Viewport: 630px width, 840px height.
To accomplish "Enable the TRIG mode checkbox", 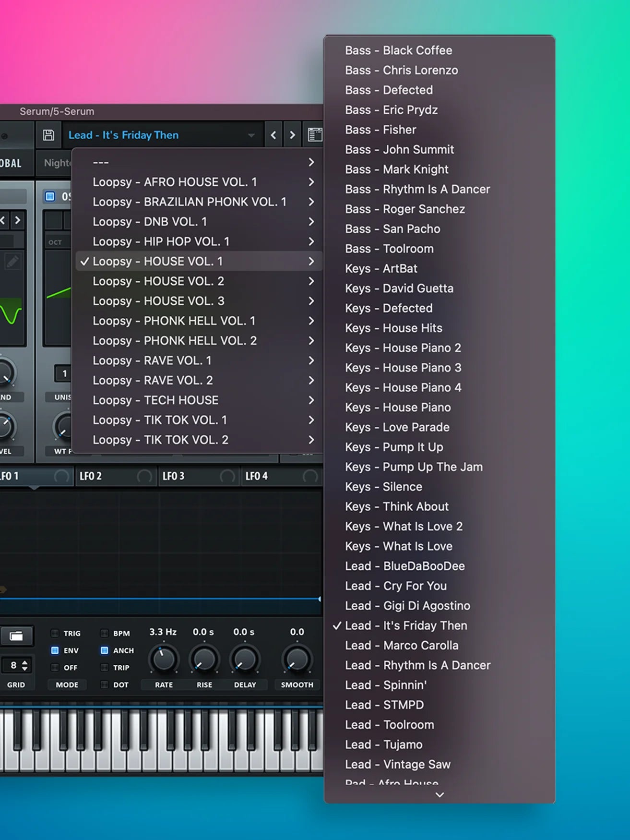I will coord(55,633).
